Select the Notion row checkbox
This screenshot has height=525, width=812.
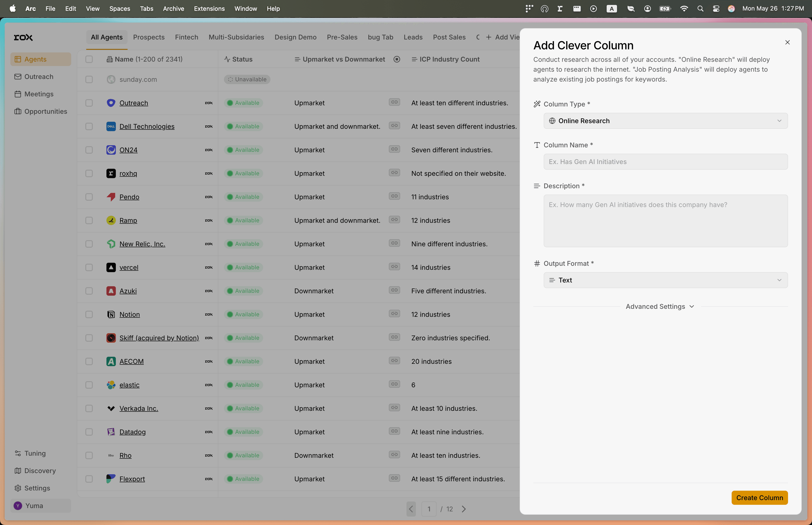(x=89, y=314)
